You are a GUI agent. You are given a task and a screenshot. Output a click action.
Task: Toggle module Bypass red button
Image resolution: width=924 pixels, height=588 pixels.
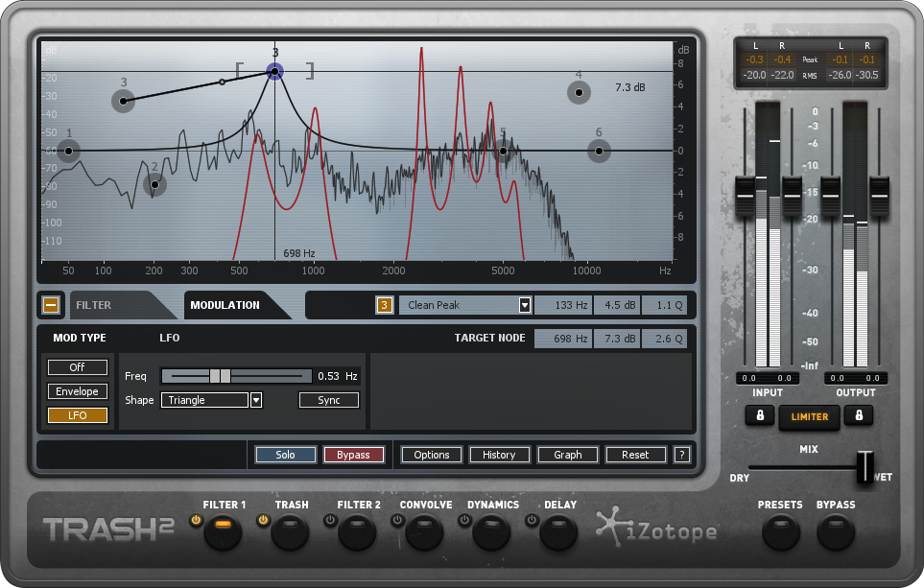pyautogui.click(x=353, y=455)
